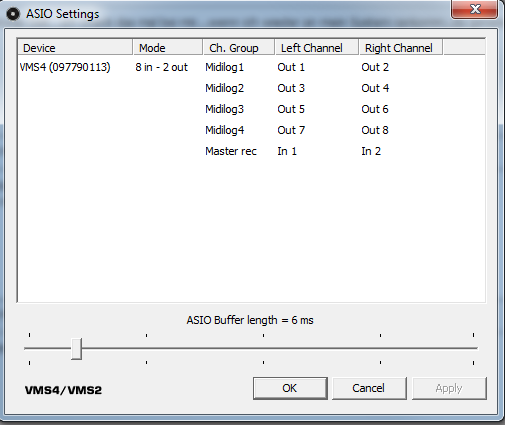Image resolution: width=505 pixels, height=425 pixels.
Task: Click the Left Channel column header
Action: pyautogui.click(x=317, y=48)
